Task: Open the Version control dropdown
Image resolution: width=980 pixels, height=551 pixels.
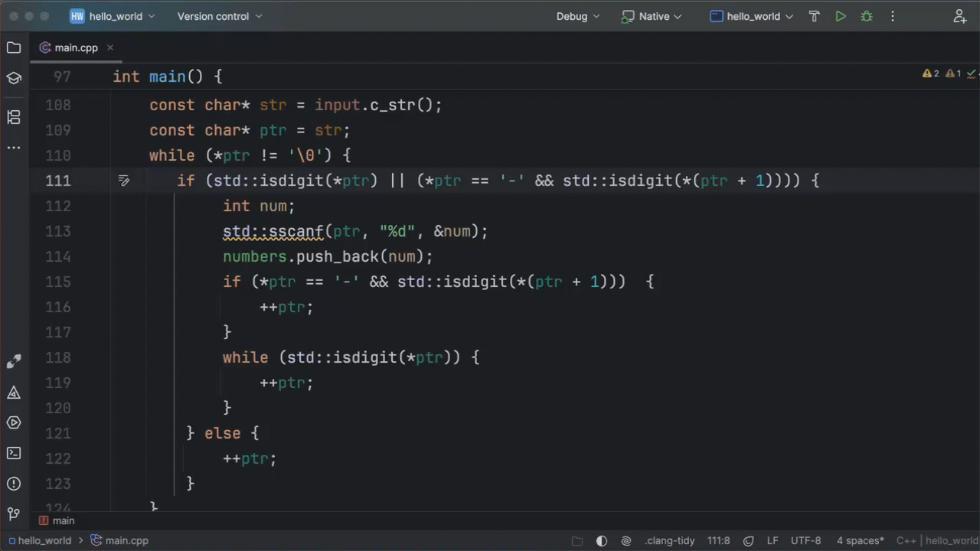Action: (x=220, y=16)
